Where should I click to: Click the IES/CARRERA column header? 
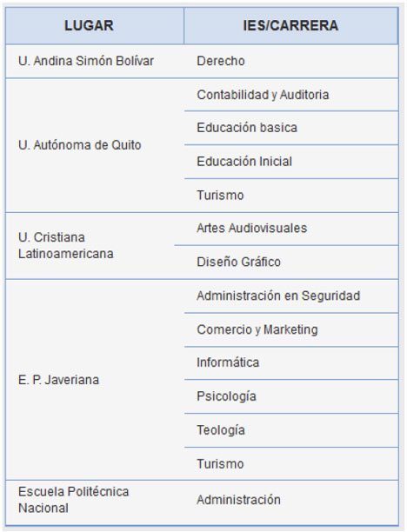(x=291, y=26)
